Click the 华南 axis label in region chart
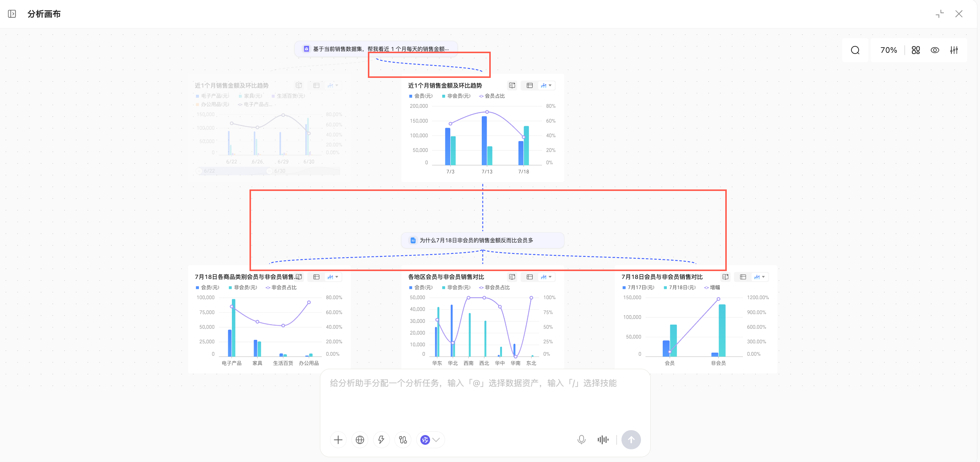980x462 pixels. (x=515, y=363)
